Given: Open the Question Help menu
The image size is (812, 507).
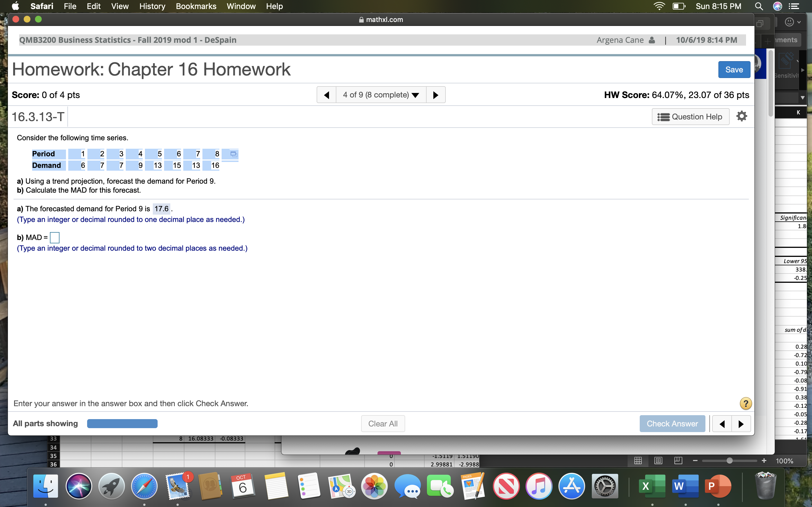Looking at the screenshot, I should [x=690, y=117].
